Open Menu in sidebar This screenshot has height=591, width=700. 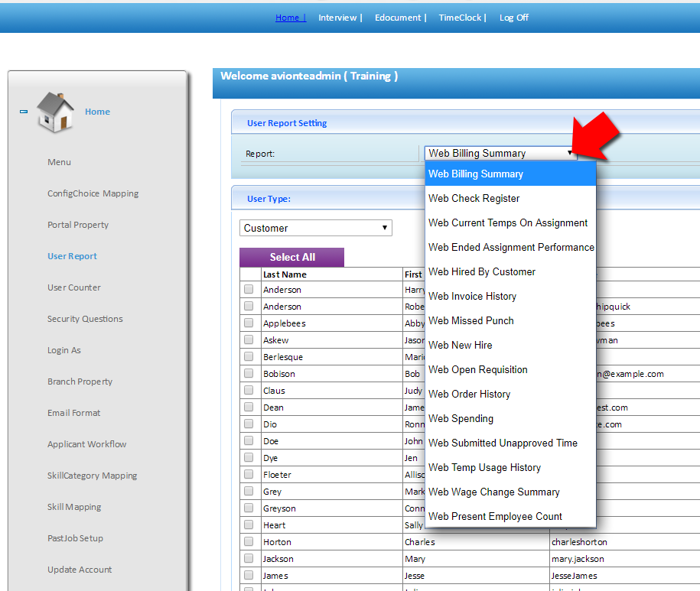tap(60, 162)
